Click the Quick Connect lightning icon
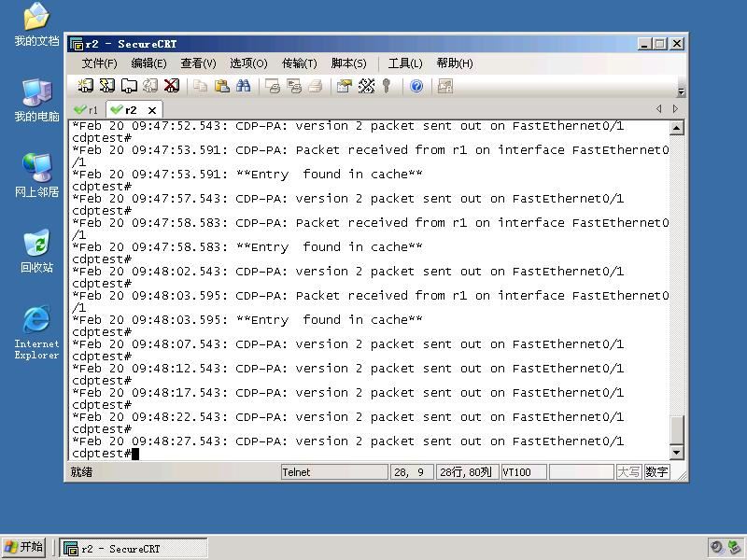Viewport: 747px width, 560px height. coord(107,86)
